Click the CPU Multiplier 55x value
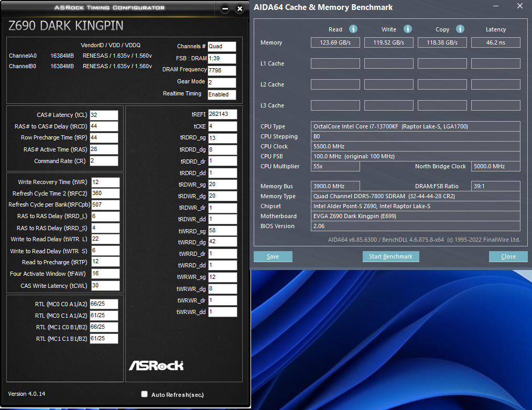Viewport: 532px width, 410px height. [x=335, y=166]
